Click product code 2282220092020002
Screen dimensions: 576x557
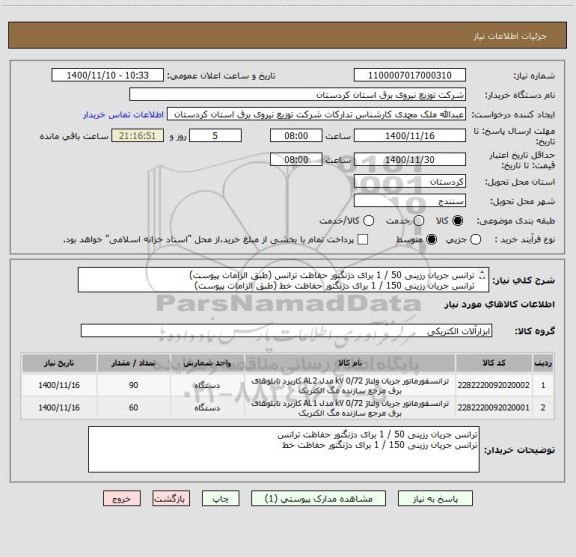(x=494, y=385)
